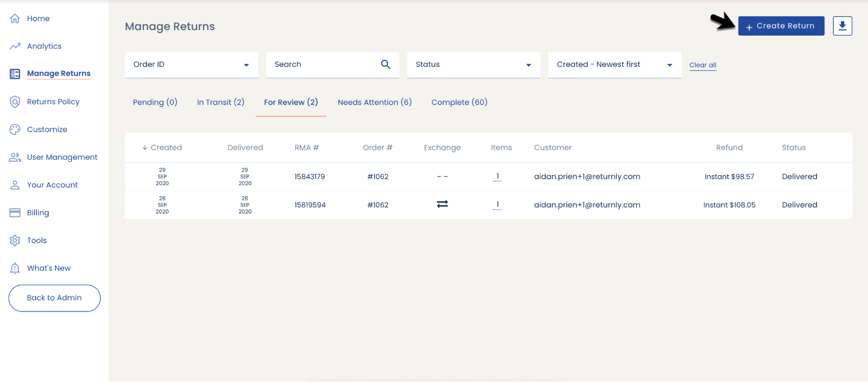Click the items count in the RMA 15819594 row

(498, 205)
